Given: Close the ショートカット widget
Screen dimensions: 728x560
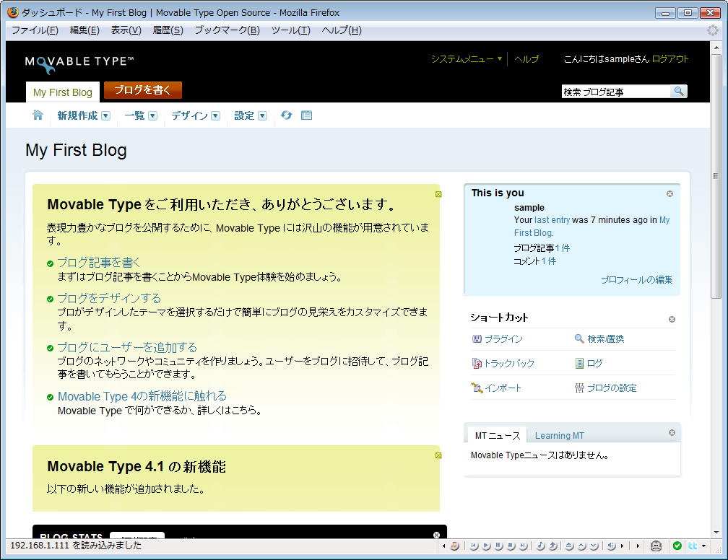Looking at the screenshot, I should pos(672,319).
